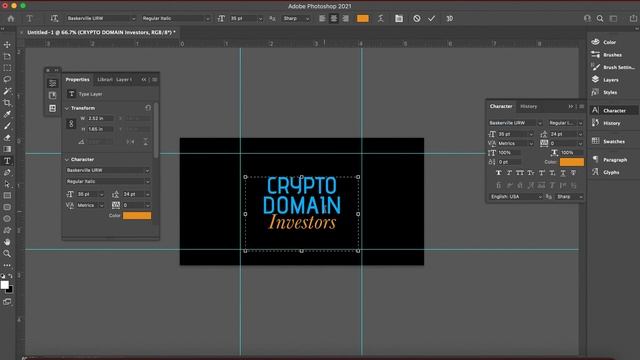Click the foreground color chip in toolbox
This screenshot has height=360, width=640.
click(x=4, y=285)
